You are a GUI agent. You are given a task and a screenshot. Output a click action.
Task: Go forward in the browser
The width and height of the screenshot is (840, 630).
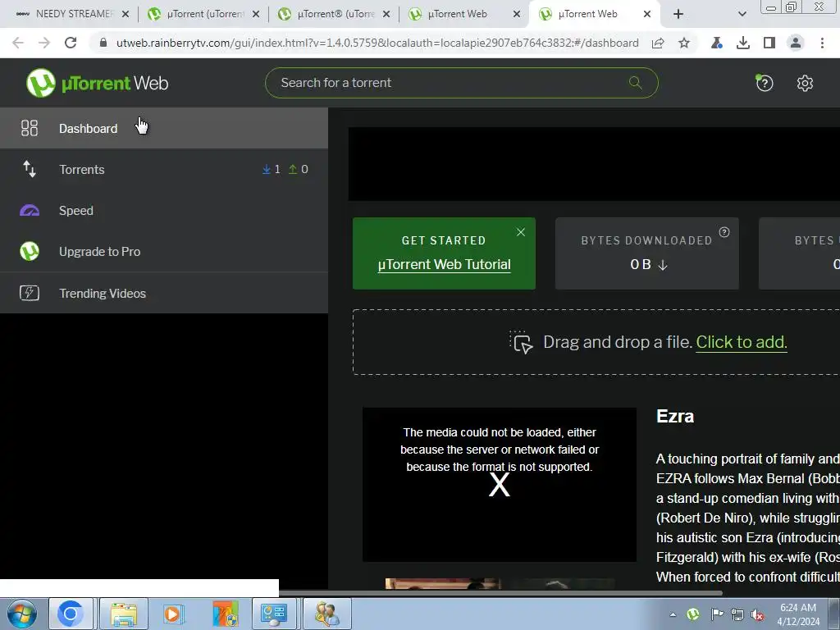click(x=44, y=43)
